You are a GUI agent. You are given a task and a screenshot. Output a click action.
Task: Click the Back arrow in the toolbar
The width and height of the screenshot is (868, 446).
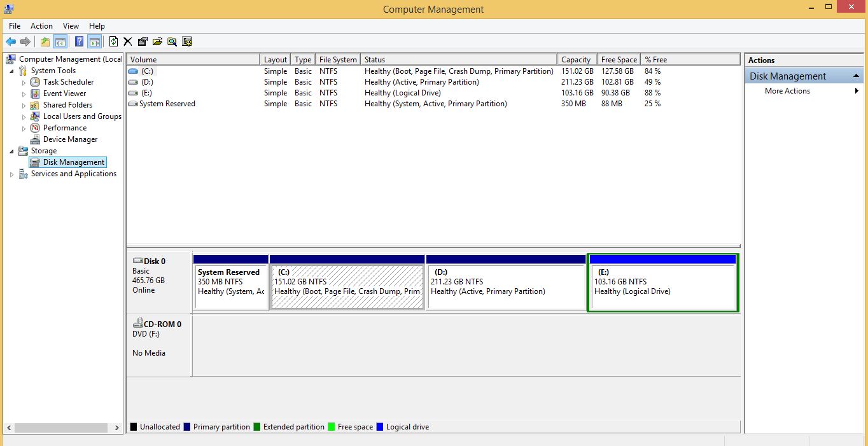point(11,42)
